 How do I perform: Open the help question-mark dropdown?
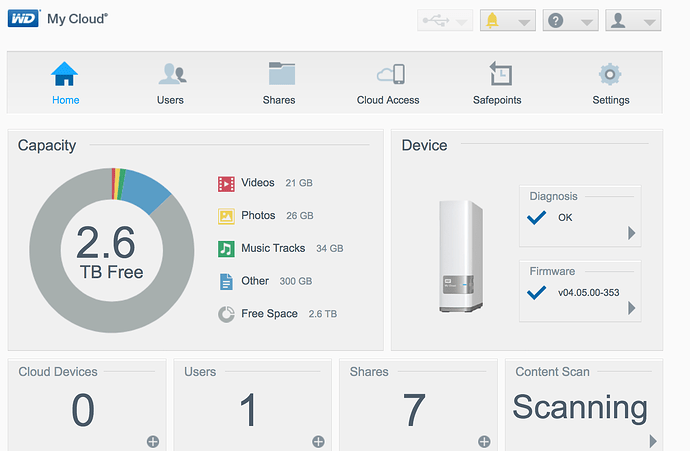(570, 20)
